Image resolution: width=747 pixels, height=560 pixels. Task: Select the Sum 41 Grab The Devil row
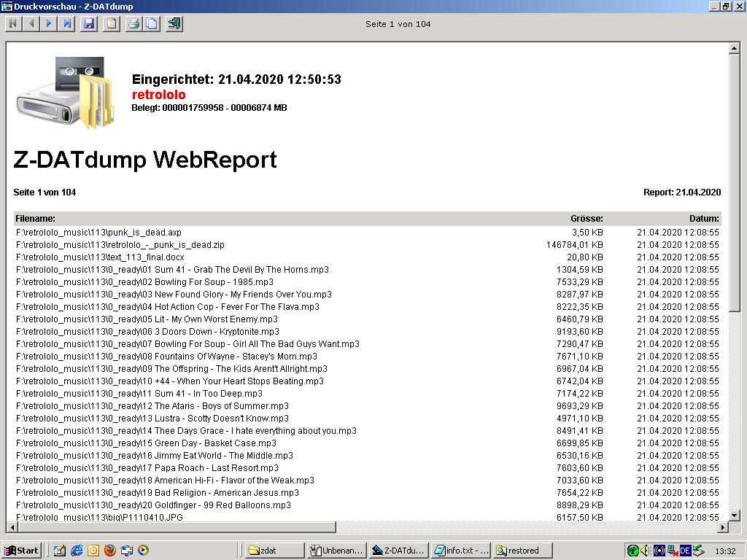(x=368, y=270)
